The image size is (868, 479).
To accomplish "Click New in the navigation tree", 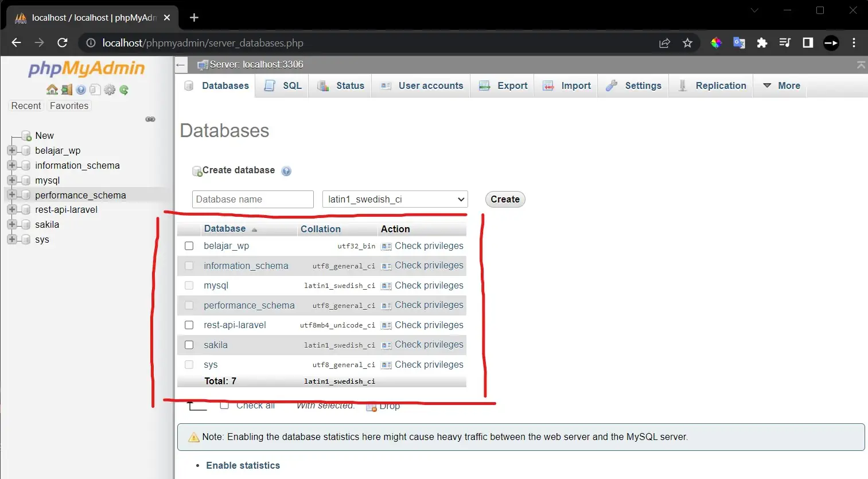I will coord(44,135).
